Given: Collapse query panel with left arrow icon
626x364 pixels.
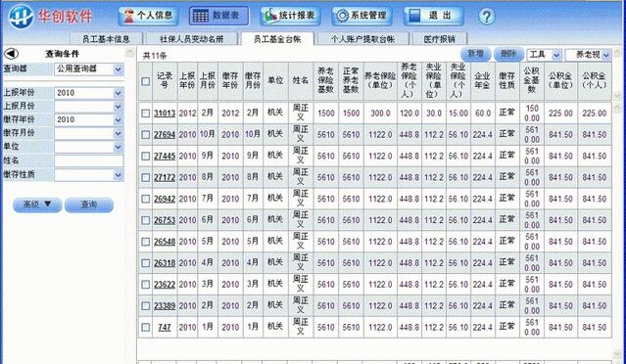Looking at the screenshot, I should tap(11, 54).
